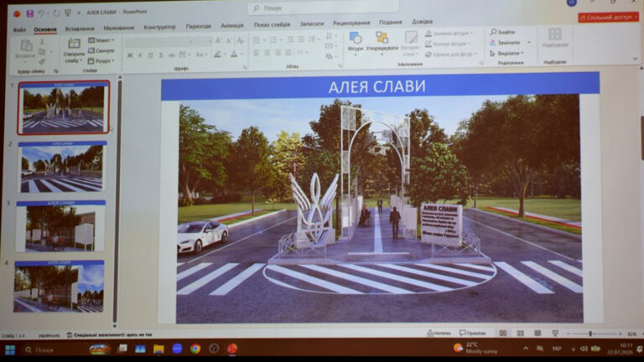This screenshot has width=644, height=362.
Task: Click the Замінити replace button
Action: (506, 43)
